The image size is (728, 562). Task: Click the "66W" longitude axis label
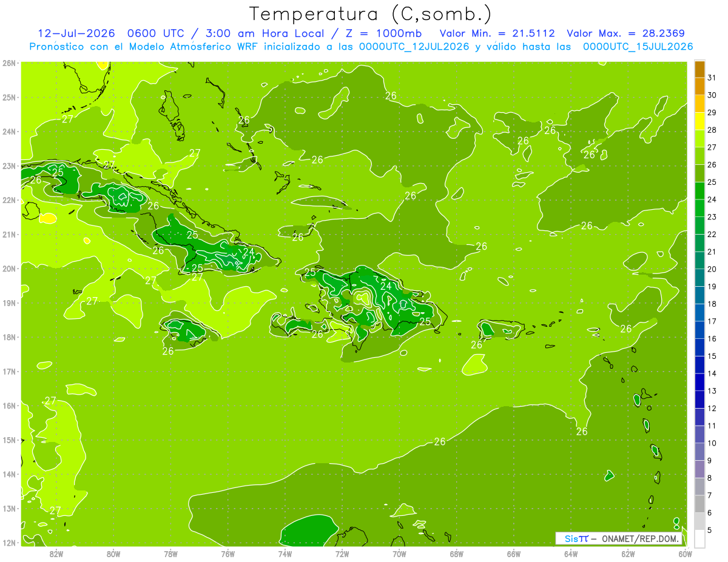[x=514, y=554]
